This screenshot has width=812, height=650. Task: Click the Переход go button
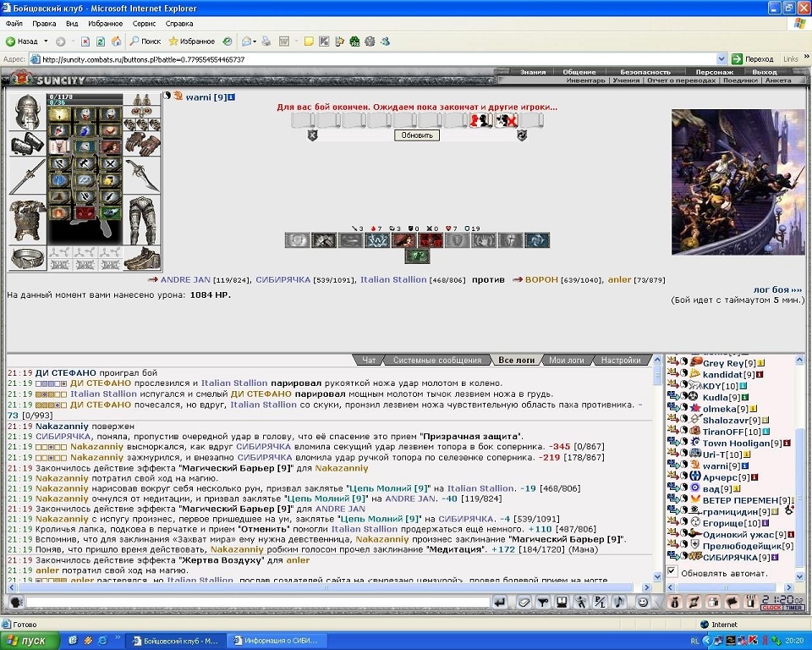tap(753, 59)
